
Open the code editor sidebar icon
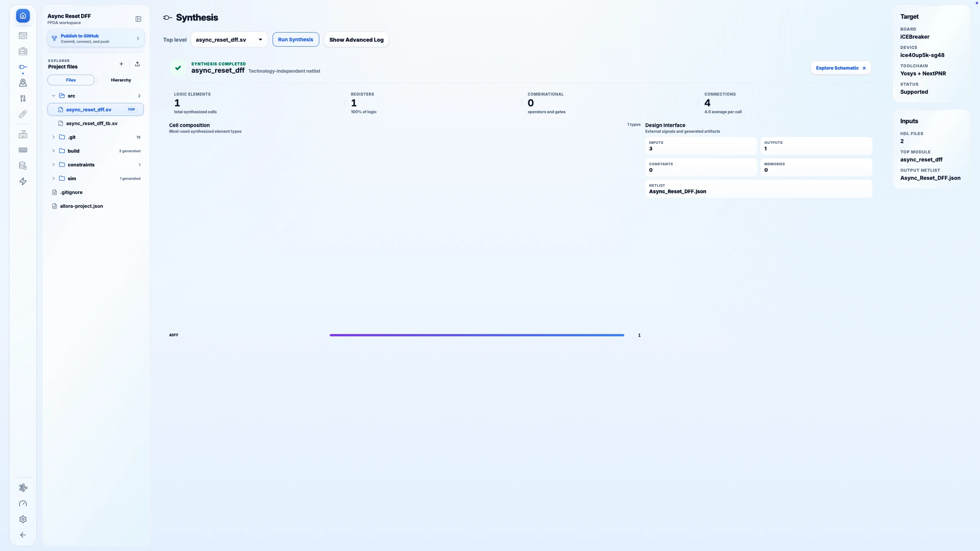coord(23,36)
